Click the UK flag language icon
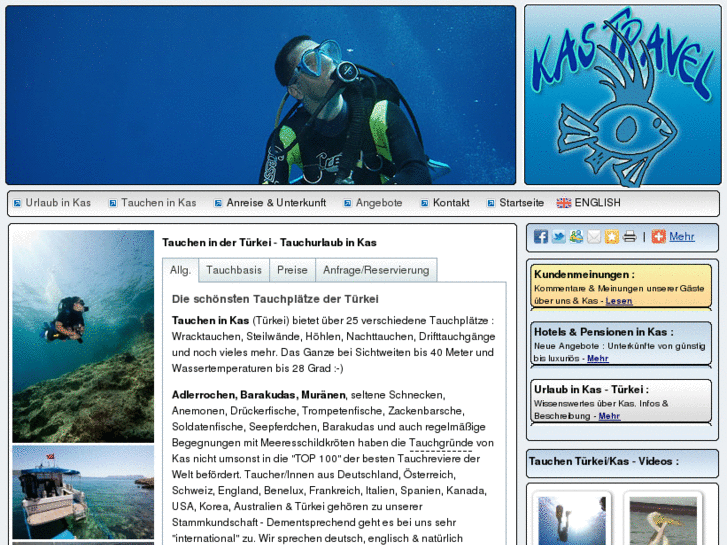 pos(564,203)
